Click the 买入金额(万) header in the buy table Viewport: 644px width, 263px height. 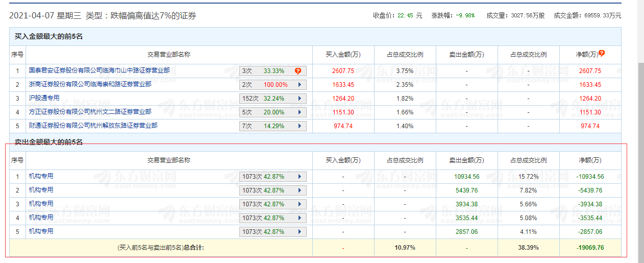coord(343,55)
